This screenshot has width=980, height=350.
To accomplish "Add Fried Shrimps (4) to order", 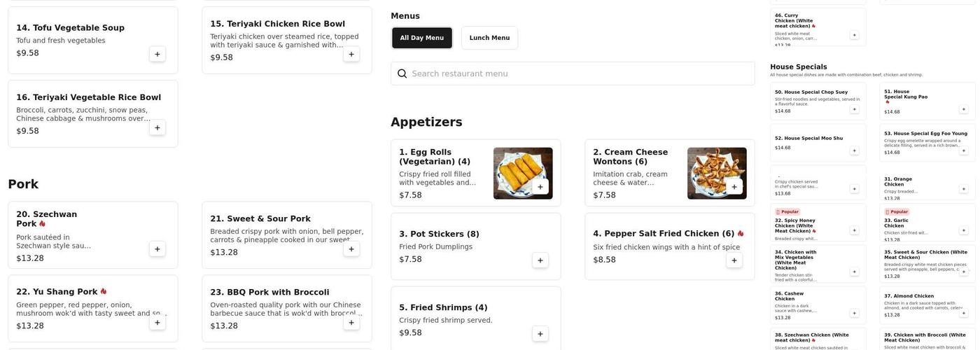I will tap(540, 334).
